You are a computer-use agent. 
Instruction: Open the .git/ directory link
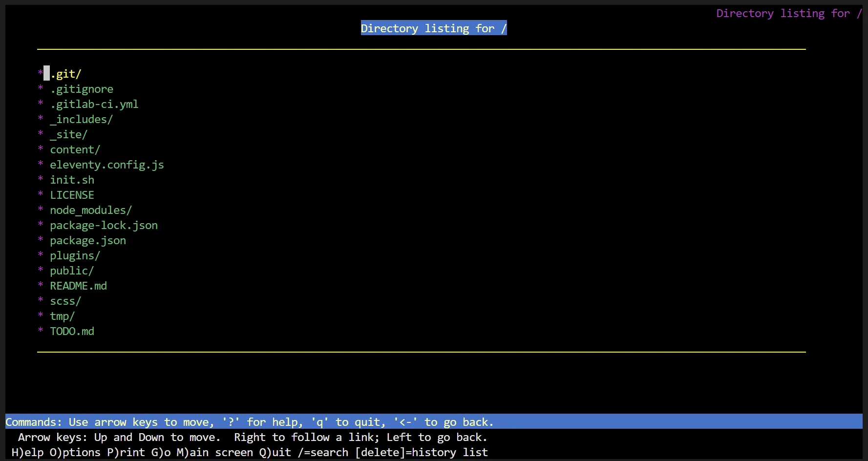[65, 74]
